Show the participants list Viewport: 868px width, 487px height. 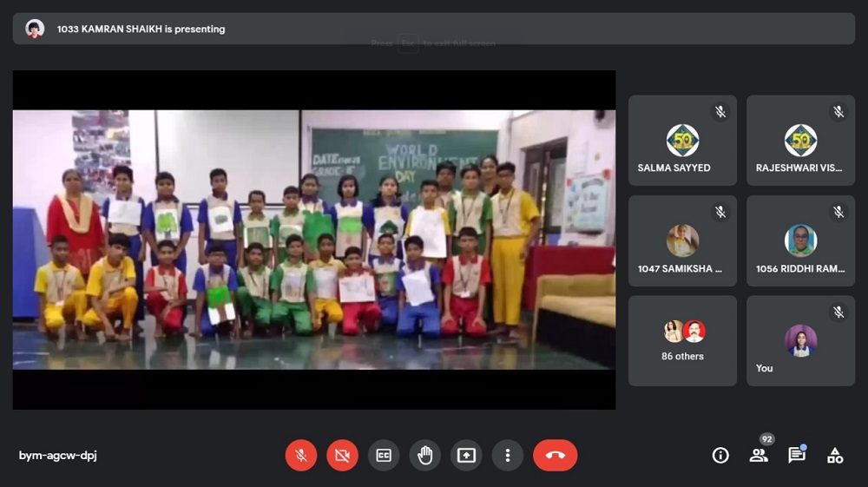click(759, 455)
